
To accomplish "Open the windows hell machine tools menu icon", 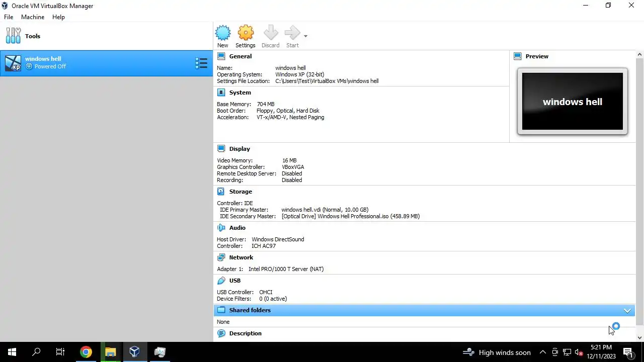I will point(201,63).
